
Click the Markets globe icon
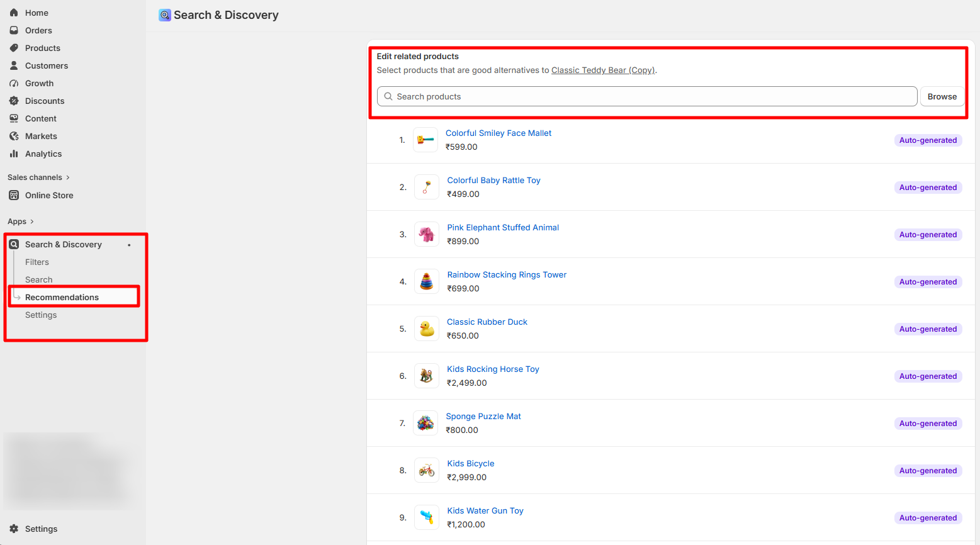(x=14, y=136)
